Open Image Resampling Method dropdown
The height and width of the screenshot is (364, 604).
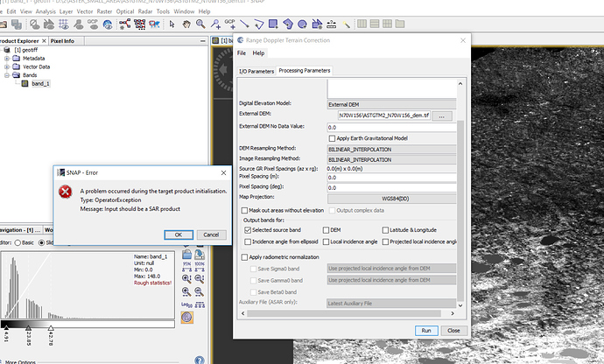pos(391,159)
